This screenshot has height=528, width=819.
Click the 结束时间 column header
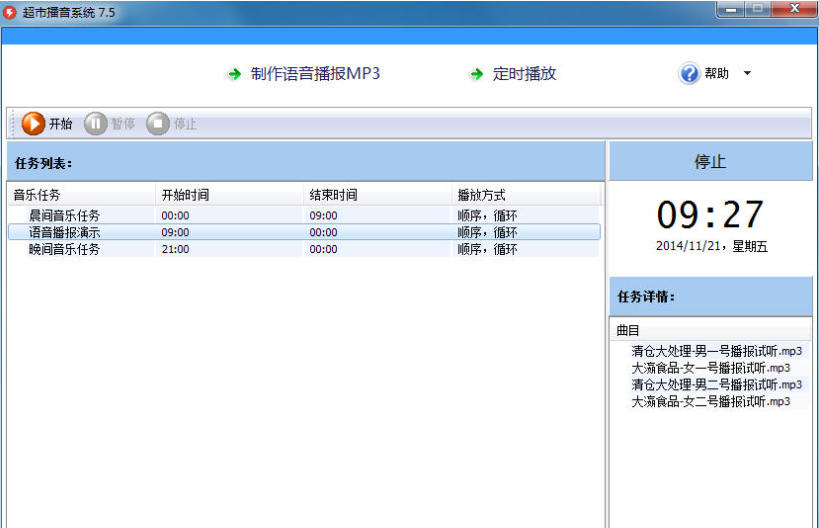[377, 195]
